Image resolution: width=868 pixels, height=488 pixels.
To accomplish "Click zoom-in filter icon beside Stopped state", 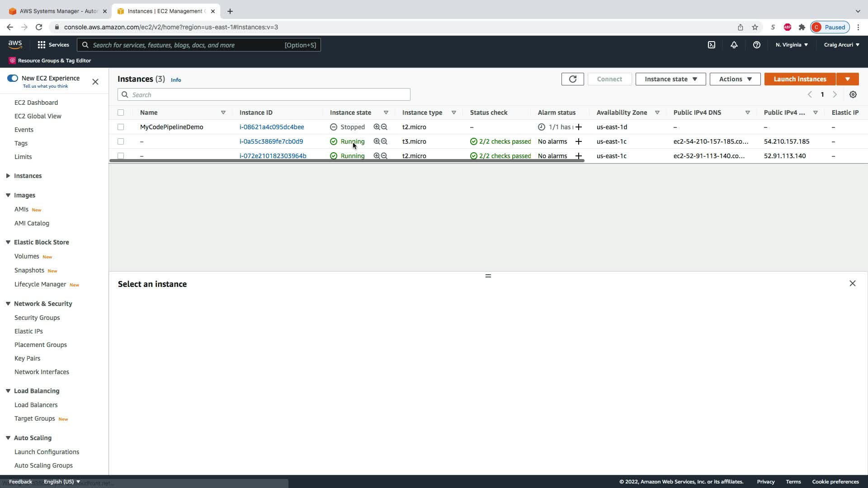I will click(x=377, y=127).
